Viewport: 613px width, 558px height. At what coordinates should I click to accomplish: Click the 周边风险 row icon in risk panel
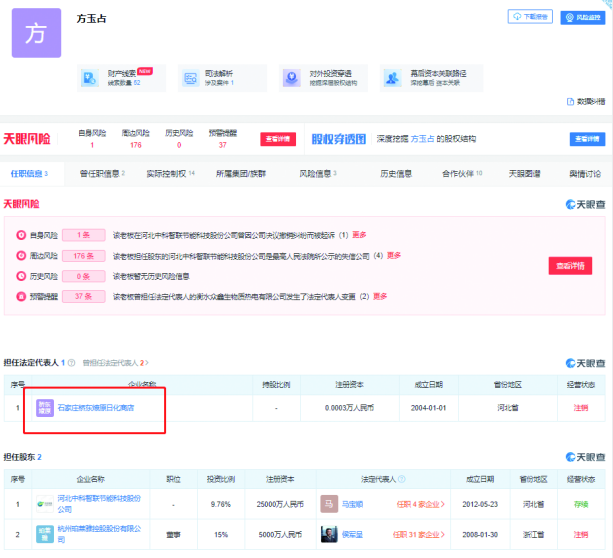[x=21, y=256]
